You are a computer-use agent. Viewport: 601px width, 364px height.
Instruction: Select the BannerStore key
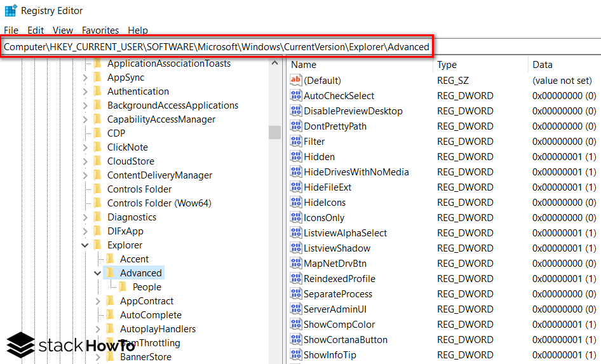tap(145, 357)
